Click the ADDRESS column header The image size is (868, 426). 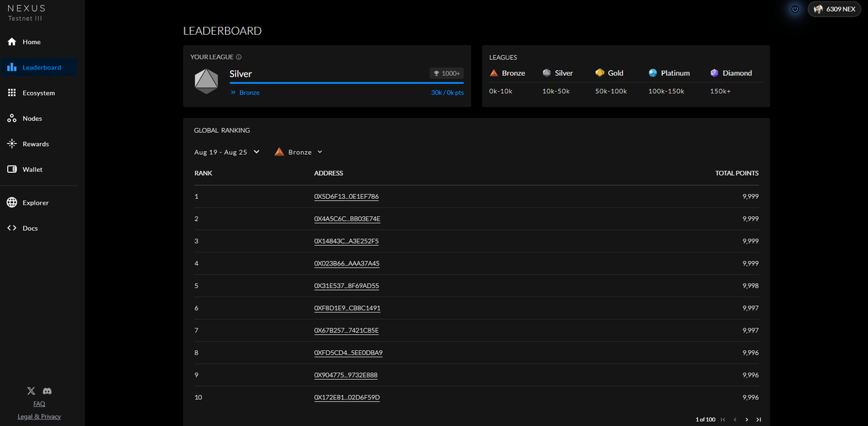point(328,174)
